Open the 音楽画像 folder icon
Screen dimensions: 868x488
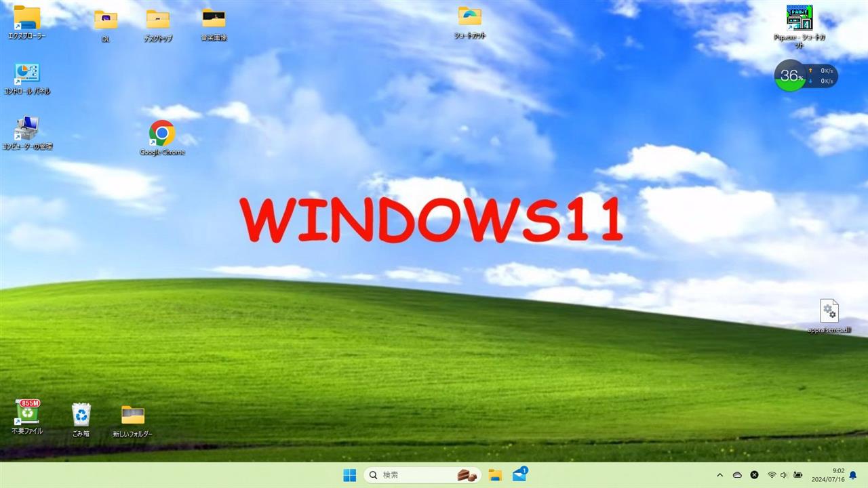click(214, 25)
